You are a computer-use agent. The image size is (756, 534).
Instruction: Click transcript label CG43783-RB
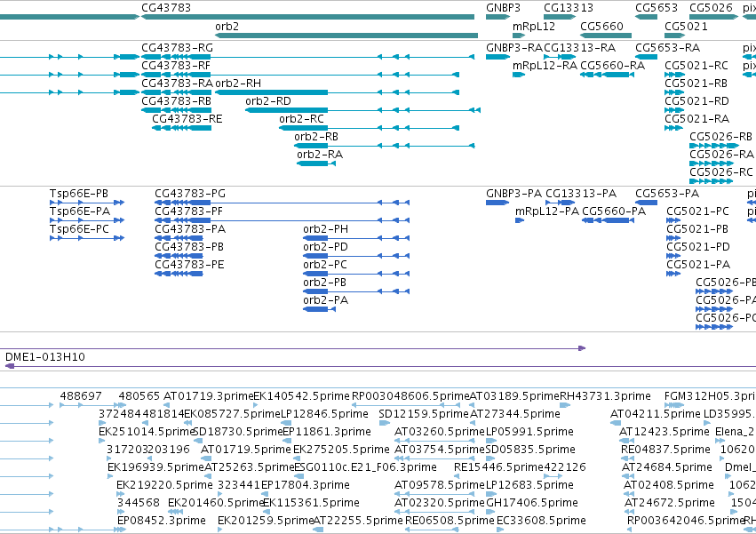pos(176,101)
